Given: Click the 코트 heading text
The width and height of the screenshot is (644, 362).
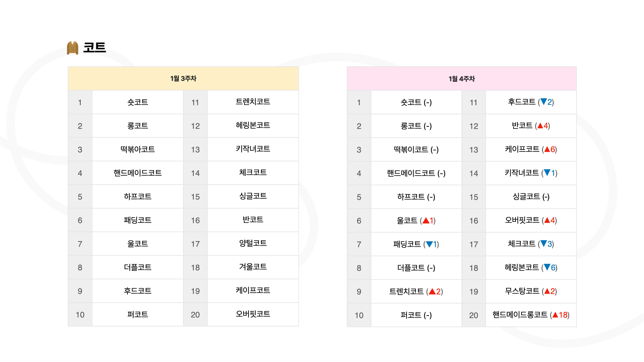Looking at the screenshot, I should 95,47.
